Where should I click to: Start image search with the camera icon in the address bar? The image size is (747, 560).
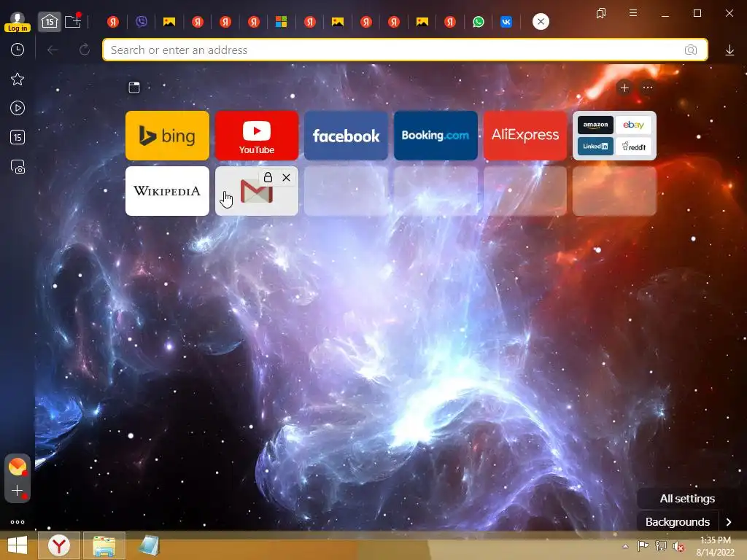click(x=691, y=50)
